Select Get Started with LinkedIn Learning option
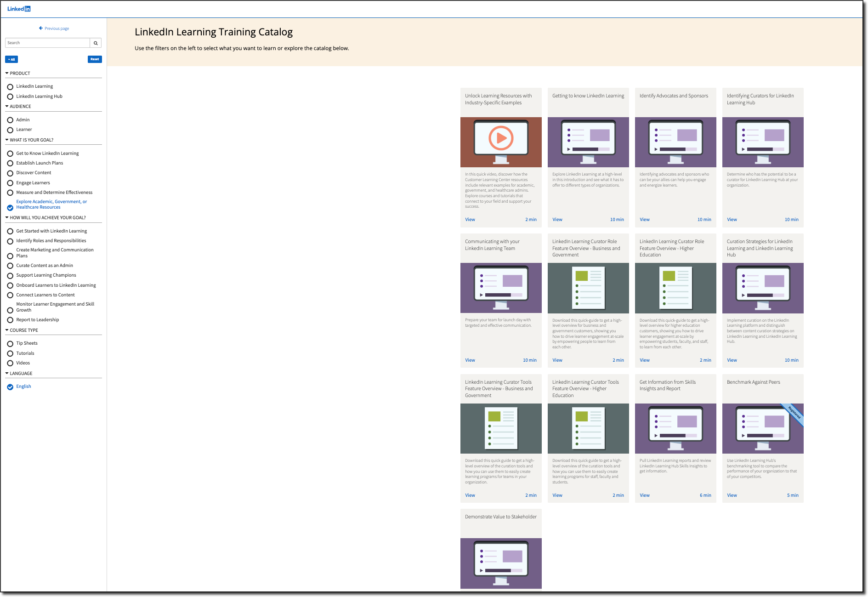 10,231
